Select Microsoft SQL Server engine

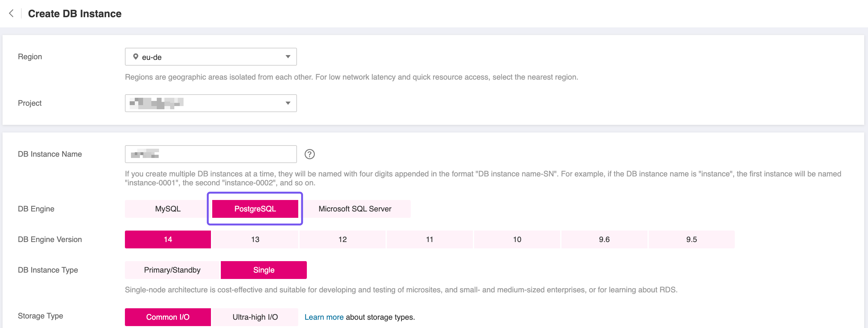click(355, 209)
